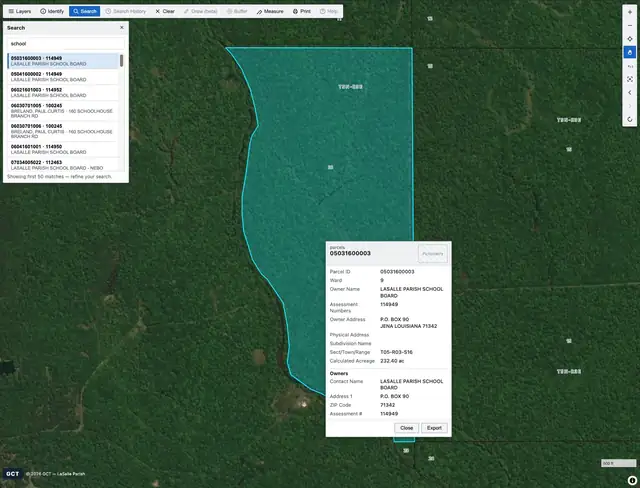The height and width of the screenshot is (488, 640).
Task: Clear the current selection
Action: [165, 11]
